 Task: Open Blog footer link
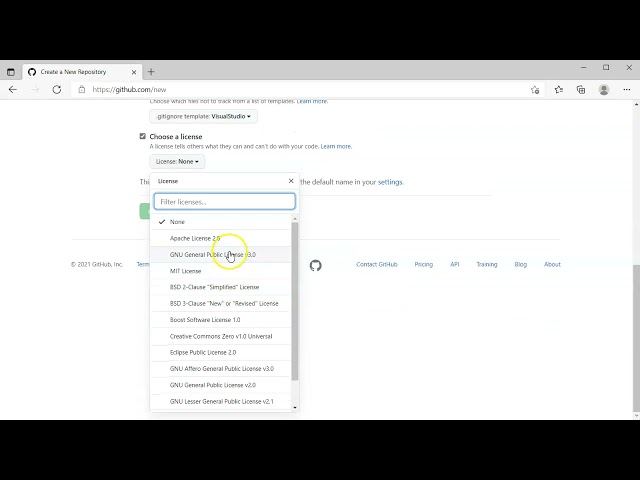coord(521,264)
